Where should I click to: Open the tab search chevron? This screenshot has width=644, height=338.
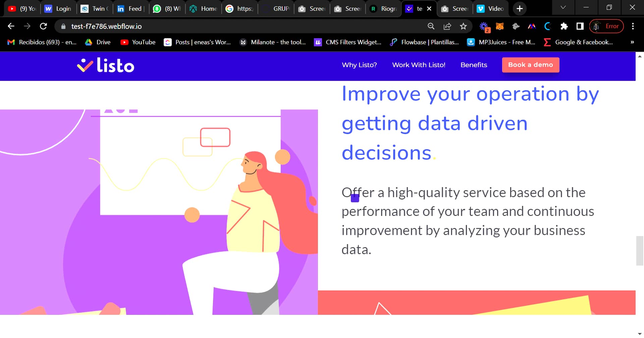(x=562, y=7)
